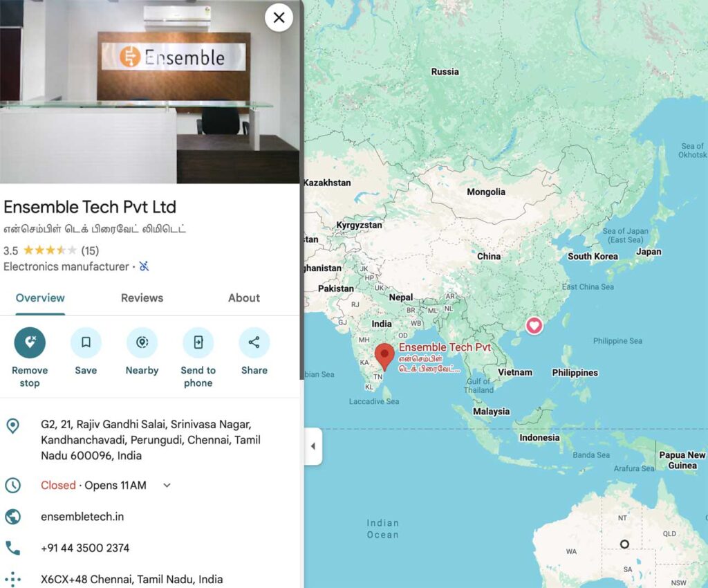Copy plus code X6CX+48 Chennai
Screen dimensions: 708x588
(x=132, y=579)
